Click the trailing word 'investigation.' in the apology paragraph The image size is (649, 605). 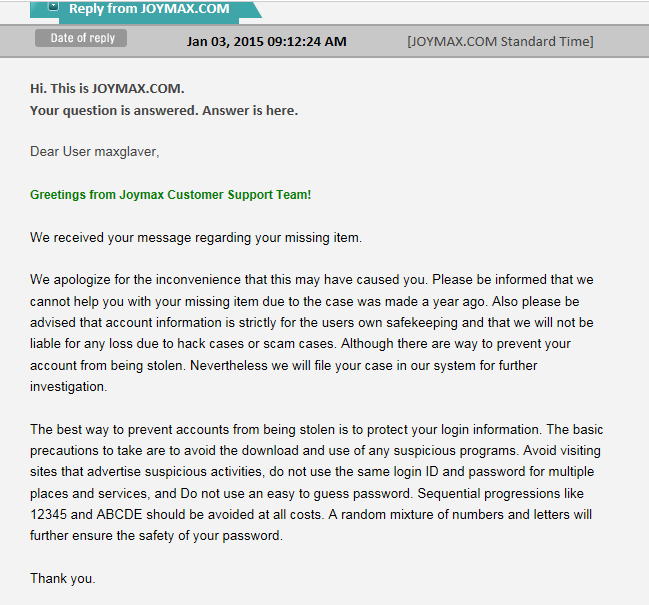pyautogui.click(x=67, y=386)
